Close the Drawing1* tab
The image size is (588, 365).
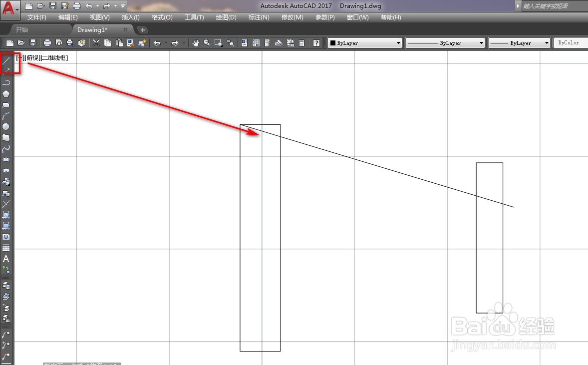[x=125, y=29]
